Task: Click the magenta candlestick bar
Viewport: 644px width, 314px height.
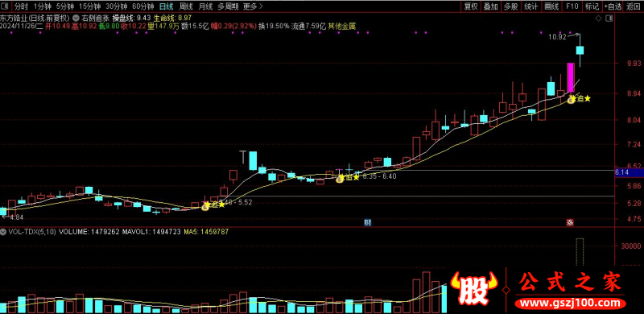Action: point(570,77)
